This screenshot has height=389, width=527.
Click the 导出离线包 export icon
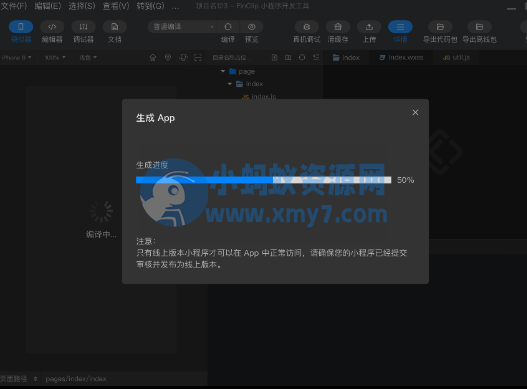(x=479, y=27)
